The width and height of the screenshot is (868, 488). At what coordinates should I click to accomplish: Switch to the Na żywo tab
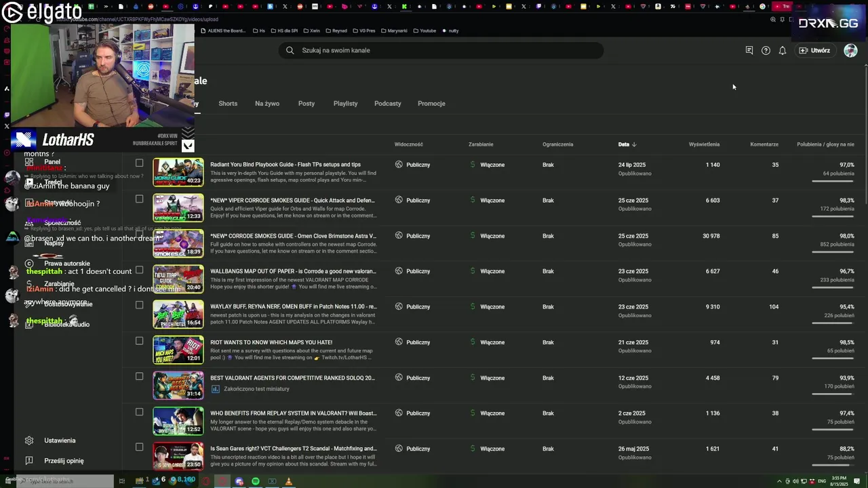[267, 104]
